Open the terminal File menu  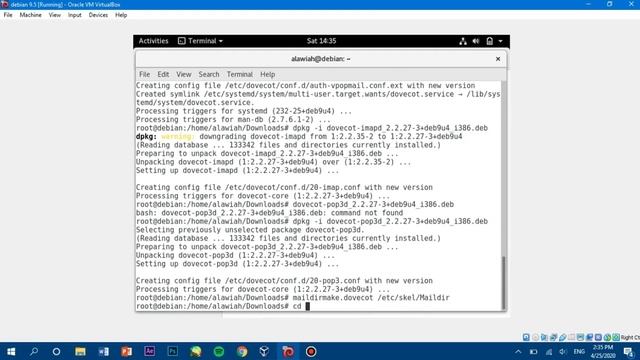[x=144, y=74]
